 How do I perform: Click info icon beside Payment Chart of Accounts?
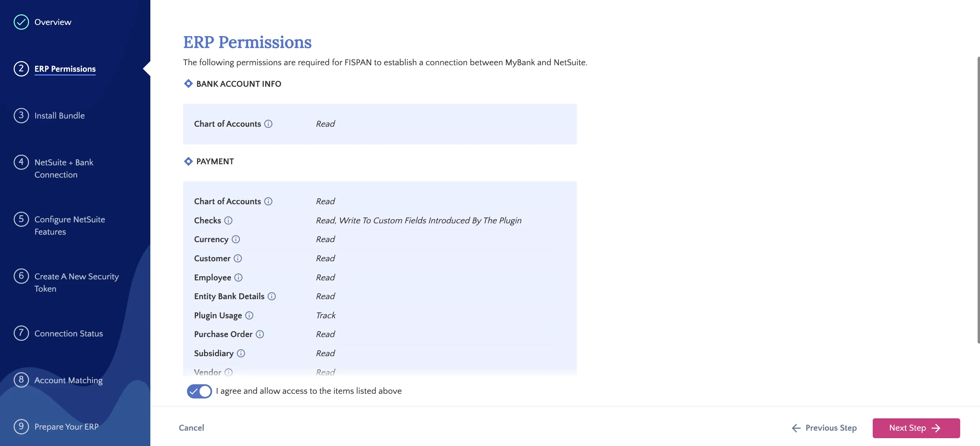tap(268, 201)
